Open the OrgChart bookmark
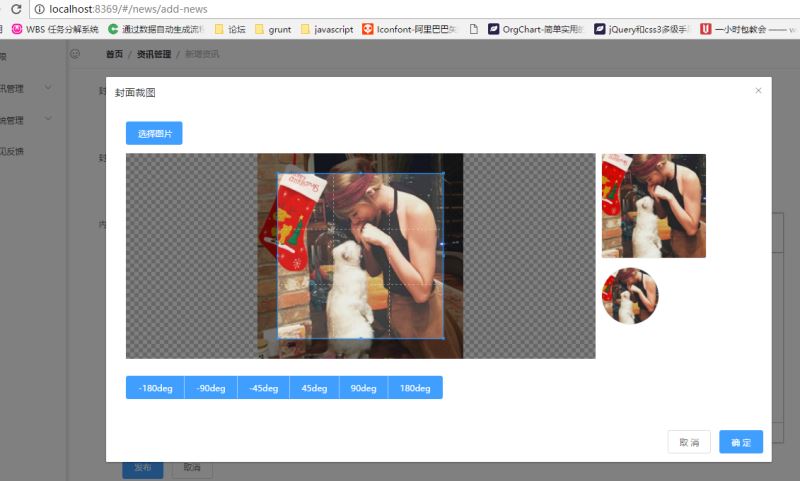800x481 pixels. (x=535, y=29)
